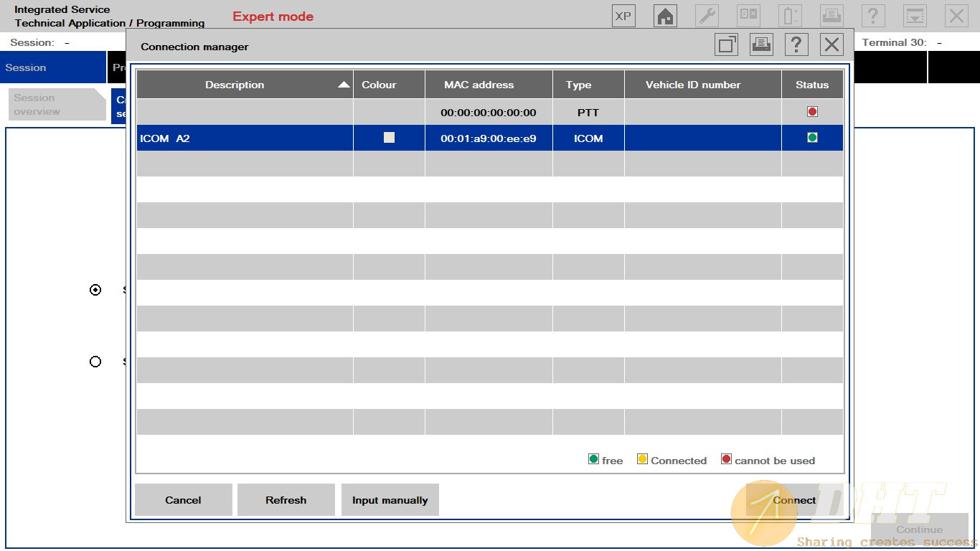
Task: Click the Input manually button
Action: coord(390,500)
